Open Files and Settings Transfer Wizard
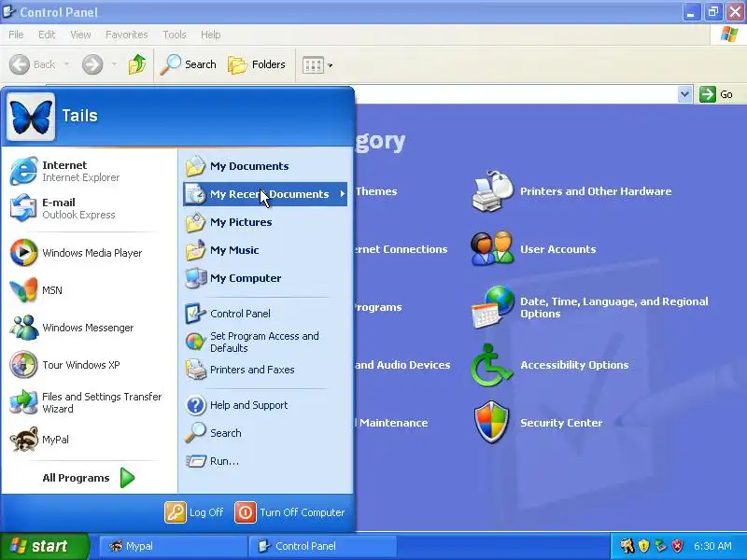Viewport: 747px width, 560px height. [x=88, y=402]
